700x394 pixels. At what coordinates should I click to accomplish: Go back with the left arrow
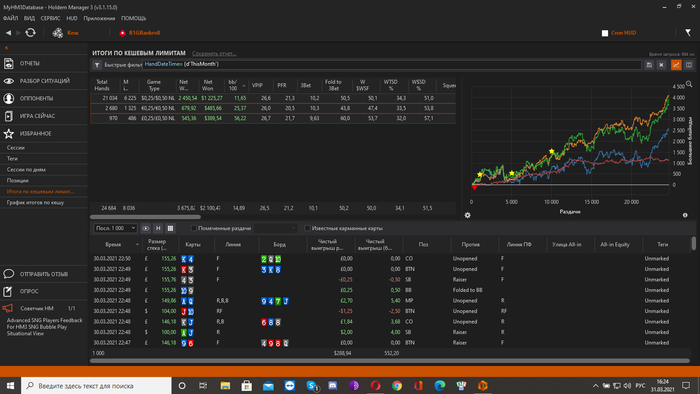[8, 33]
